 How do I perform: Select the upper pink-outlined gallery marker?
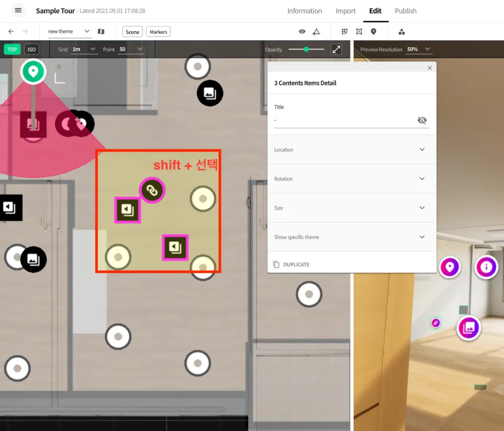pyautogui.click(x=128, y=210)
